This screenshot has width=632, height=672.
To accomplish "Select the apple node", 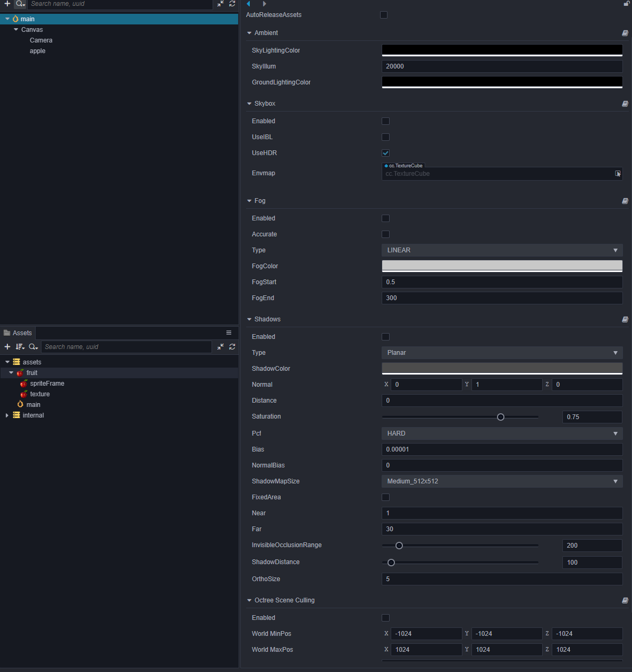I will click(37, 51).
